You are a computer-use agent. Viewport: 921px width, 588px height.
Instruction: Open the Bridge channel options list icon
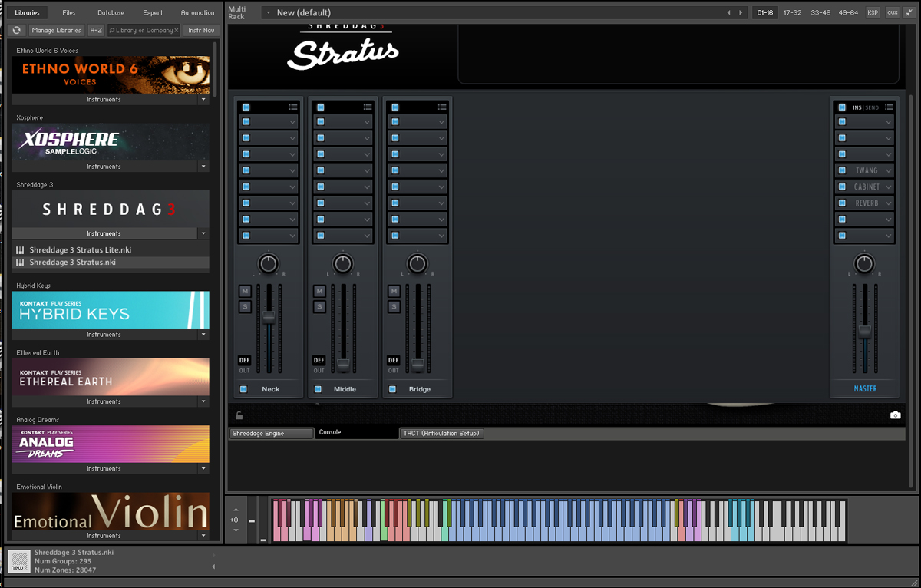[x=442, y=107]
